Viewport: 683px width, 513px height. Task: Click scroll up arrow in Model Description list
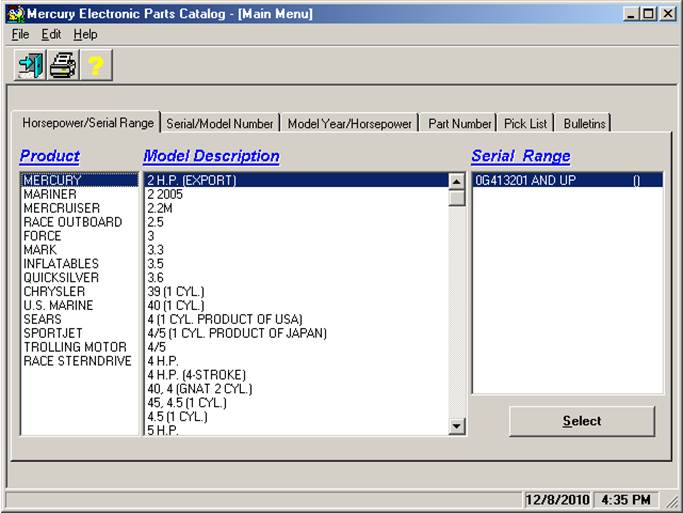click(x=457, y=181)
